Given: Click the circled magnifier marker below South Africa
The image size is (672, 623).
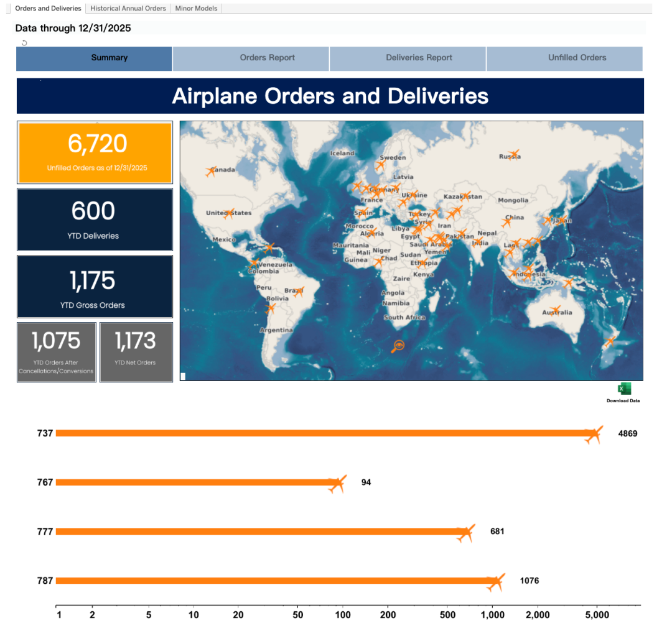Looking at the screenshot, I should [x=398, y=346].
